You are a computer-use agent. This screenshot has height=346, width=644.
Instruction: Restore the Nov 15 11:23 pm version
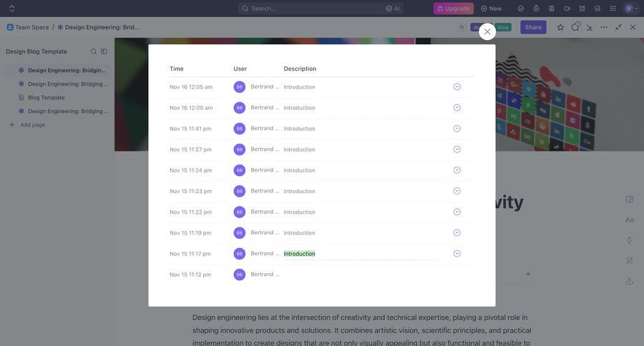pyautogui.click(x=457, y=191)
